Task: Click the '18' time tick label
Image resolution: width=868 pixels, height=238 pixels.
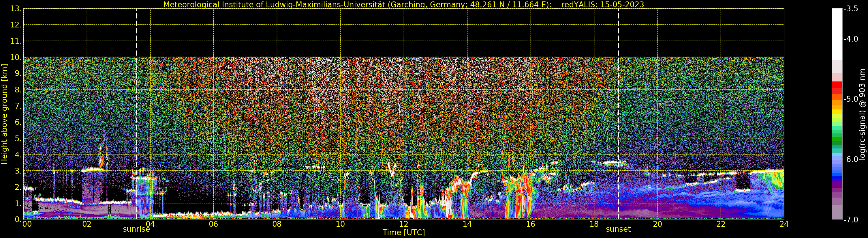Action: coord(594,224)
